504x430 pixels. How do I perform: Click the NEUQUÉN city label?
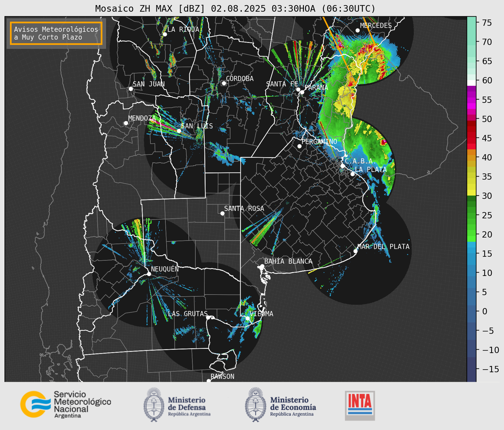click(x=165, y=269)
